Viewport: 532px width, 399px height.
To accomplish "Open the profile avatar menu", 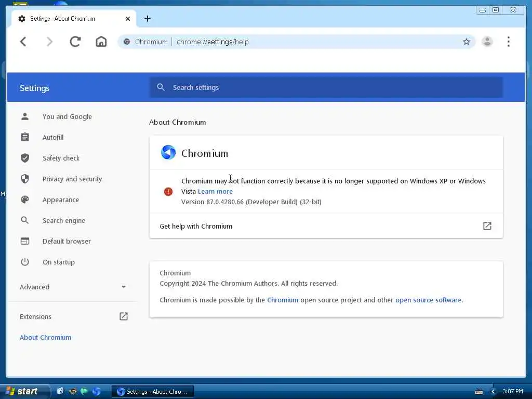I will 487,42.
